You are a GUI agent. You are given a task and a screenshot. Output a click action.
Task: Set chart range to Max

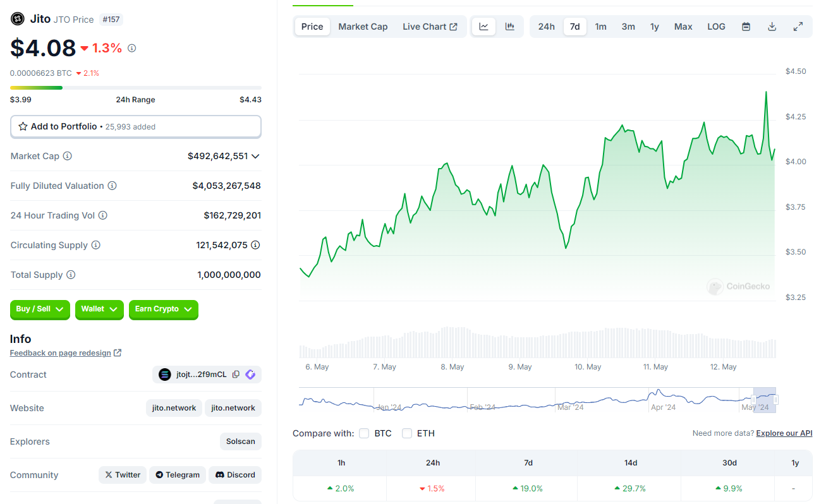[683, 27]
